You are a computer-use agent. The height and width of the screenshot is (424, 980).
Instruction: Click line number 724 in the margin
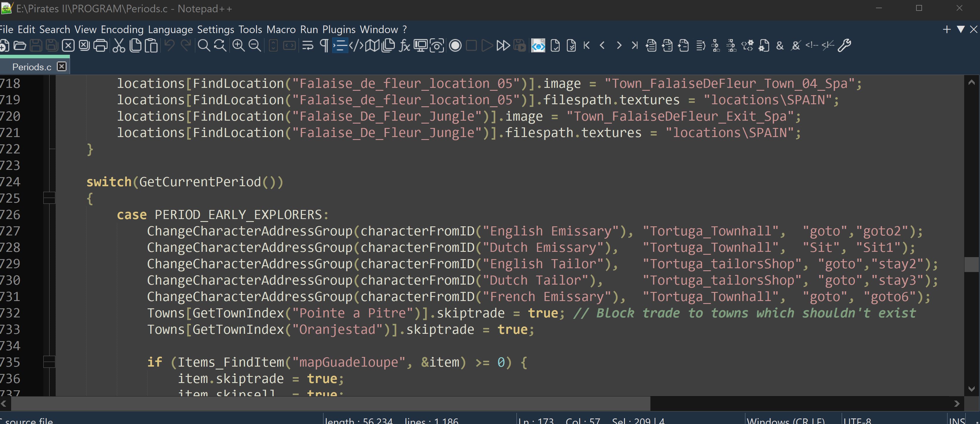(x=10, y=182)
